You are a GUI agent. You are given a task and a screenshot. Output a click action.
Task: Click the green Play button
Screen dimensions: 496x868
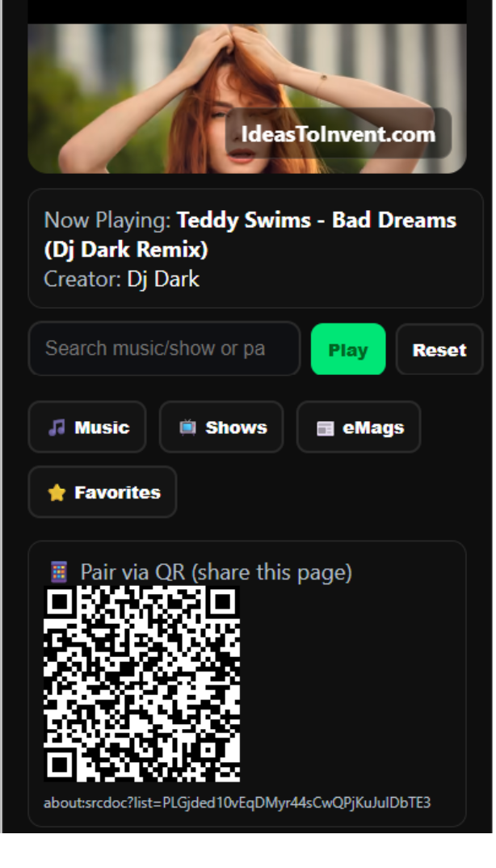(x=348, y=349)
